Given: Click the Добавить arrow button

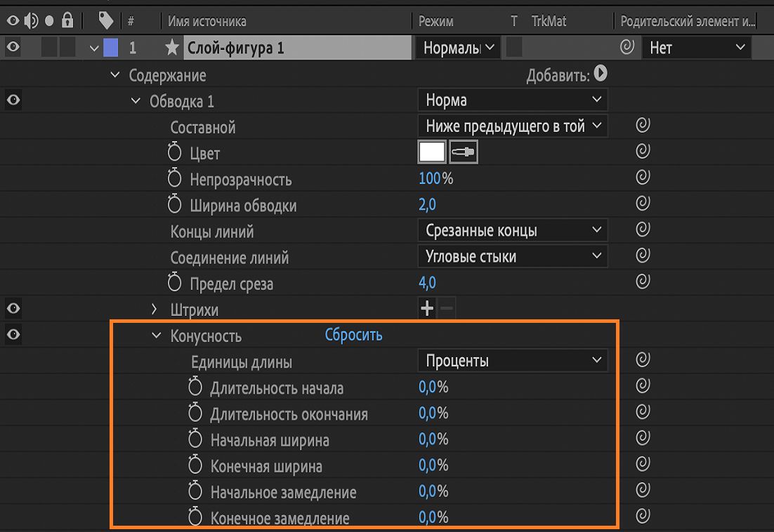Looking at the screenshot, I should click(x=601, y=74).
